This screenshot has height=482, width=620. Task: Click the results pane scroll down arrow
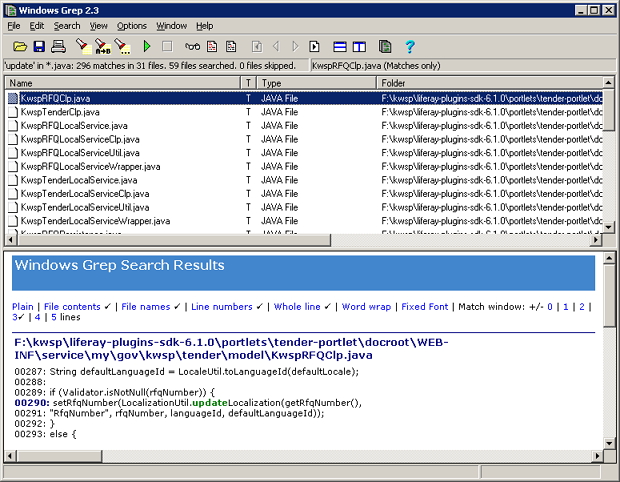(x=609, y=444)
